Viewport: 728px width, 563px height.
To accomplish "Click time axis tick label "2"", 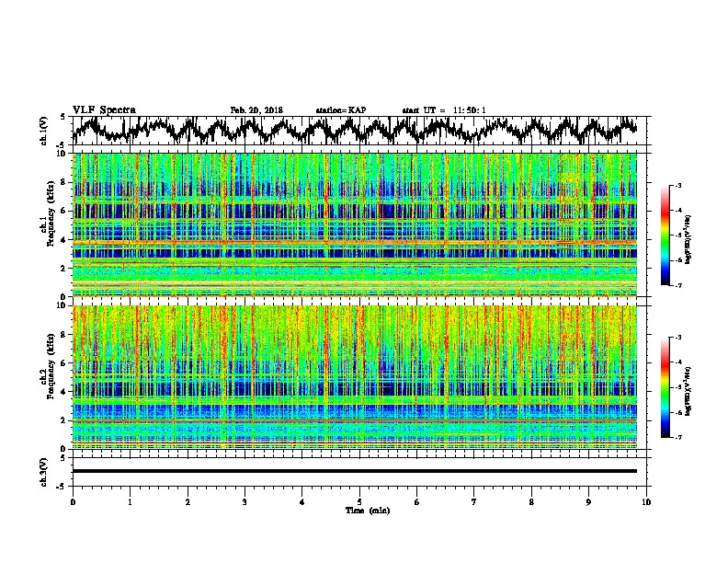I will click(x=188, y=501).
